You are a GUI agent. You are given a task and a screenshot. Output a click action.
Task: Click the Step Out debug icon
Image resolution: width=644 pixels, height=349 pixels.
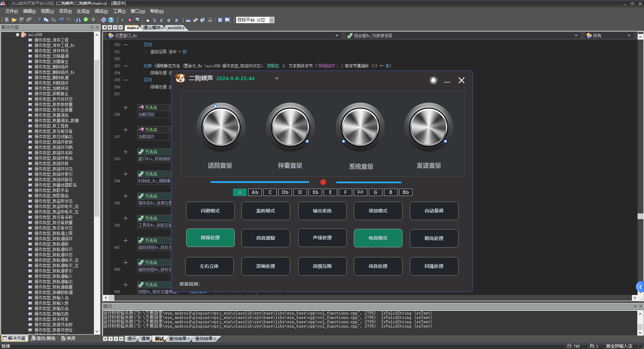[x=169, y=20]
